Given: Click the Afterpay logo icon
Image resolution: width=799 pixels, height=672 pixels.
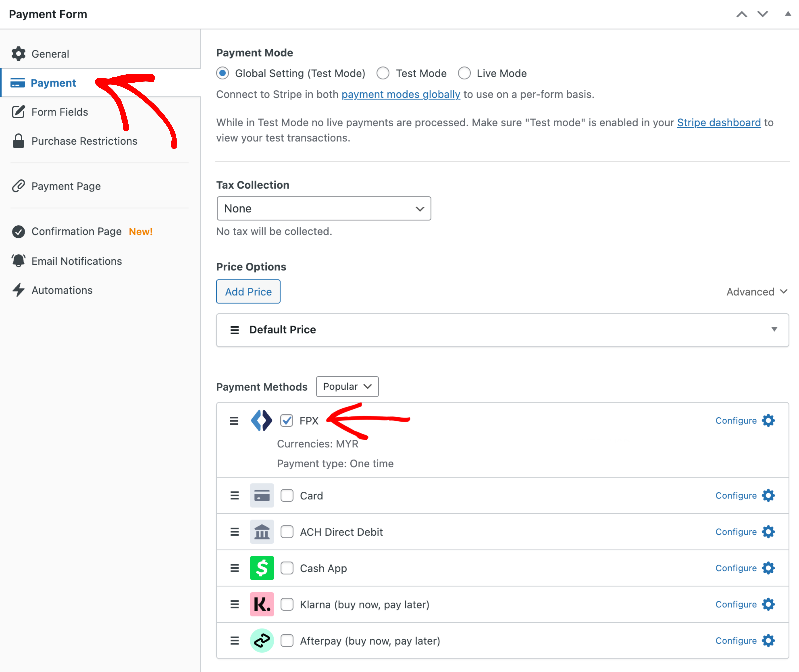Looking at the screenshot, I should [x=262, y=641].
